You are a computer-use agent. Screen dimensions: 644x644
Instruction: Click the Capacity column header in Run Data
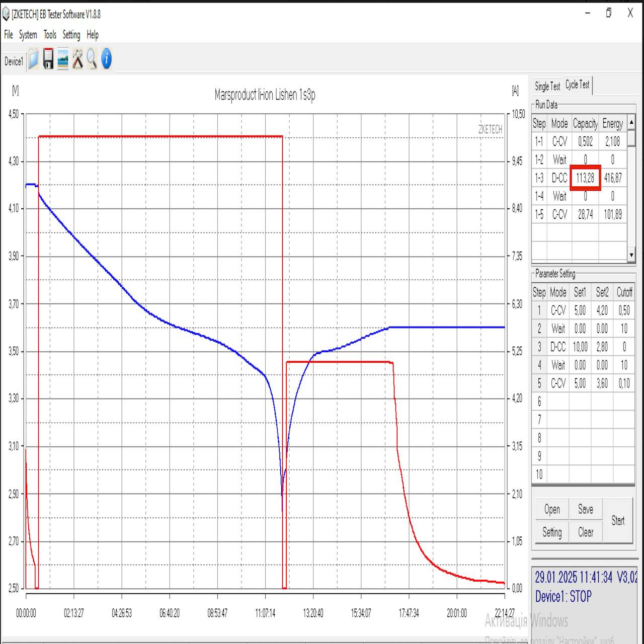[x=585, y=124]
